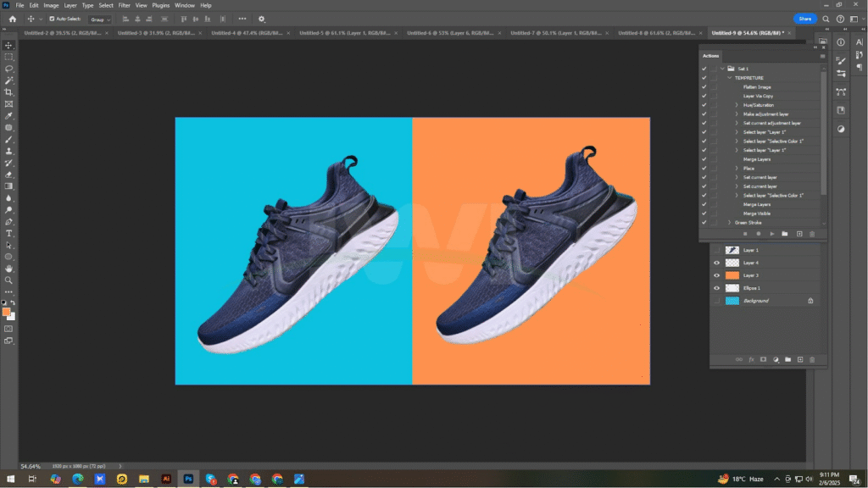
Task: Stop playing or recording action
Action: 745,234
